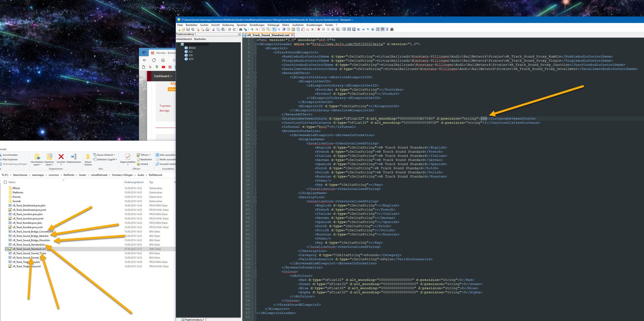Click the Save icon in Notepad++ toolbar

(x=188, y=29)
